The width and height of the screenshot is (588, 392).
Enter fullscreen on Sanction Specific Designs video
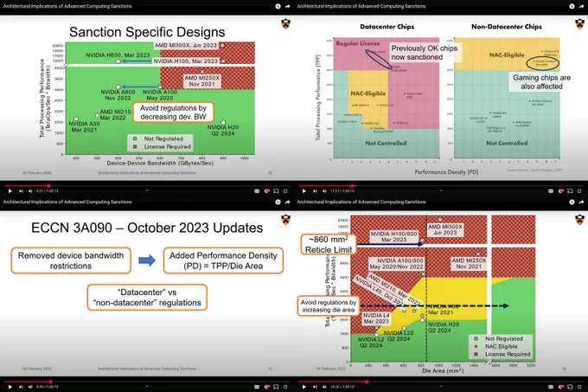285,191
